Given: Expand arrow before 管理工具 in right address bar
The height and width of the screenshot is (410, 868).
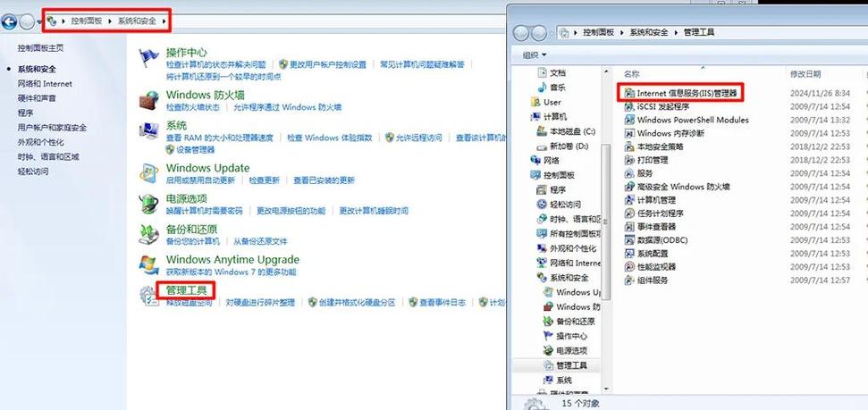Looking at the screenshot, I should coord(676,33).
